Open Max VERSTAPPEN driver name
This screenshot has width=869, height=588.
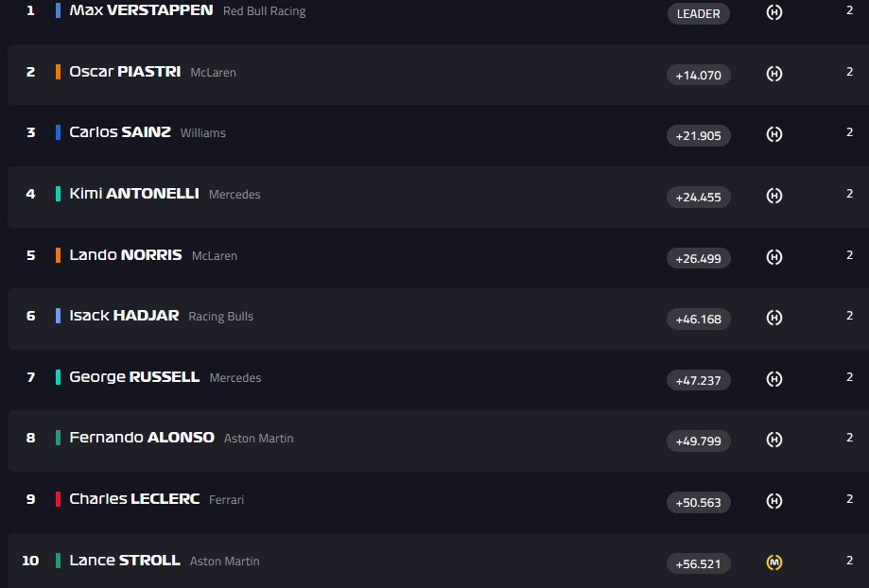[141, 10]
